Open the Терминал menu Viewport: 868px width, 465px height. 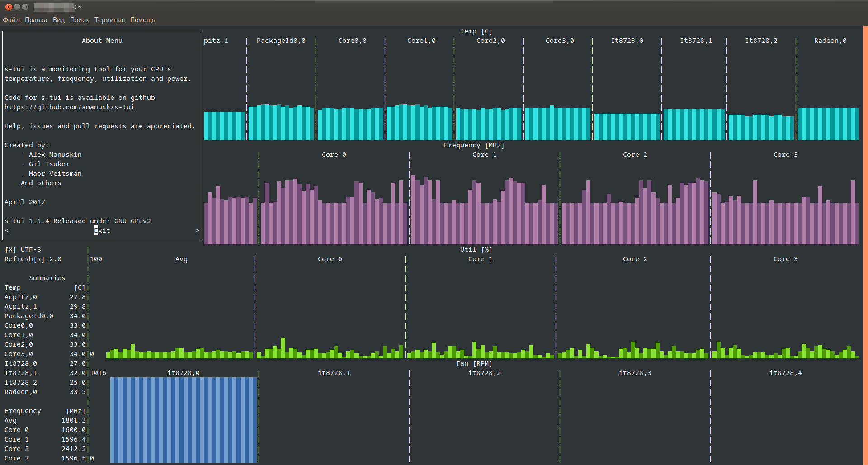[109, 20]
